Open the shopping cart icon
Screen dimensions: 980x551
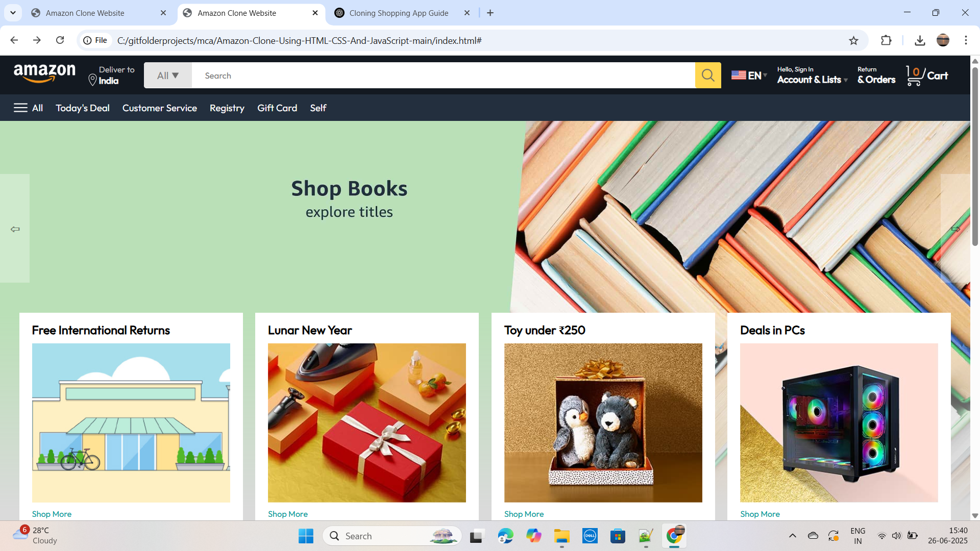[x=914, y=76]
